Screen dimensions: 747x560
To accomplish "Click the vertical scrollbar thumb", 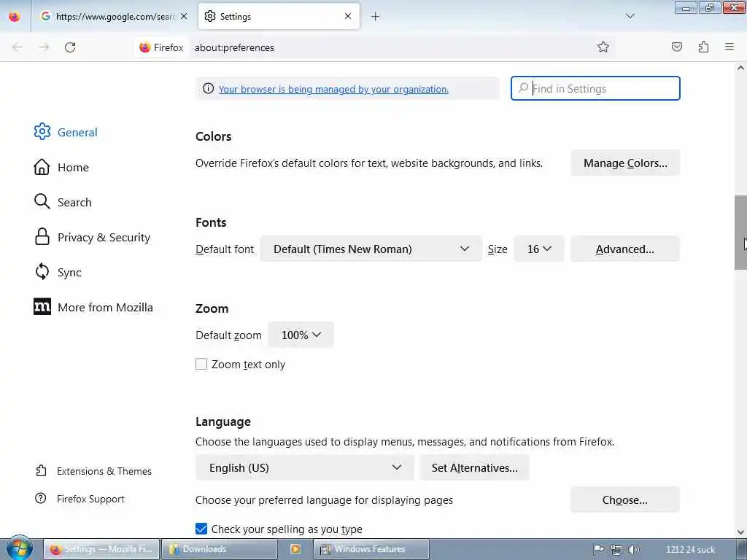I will click(740, 233).
